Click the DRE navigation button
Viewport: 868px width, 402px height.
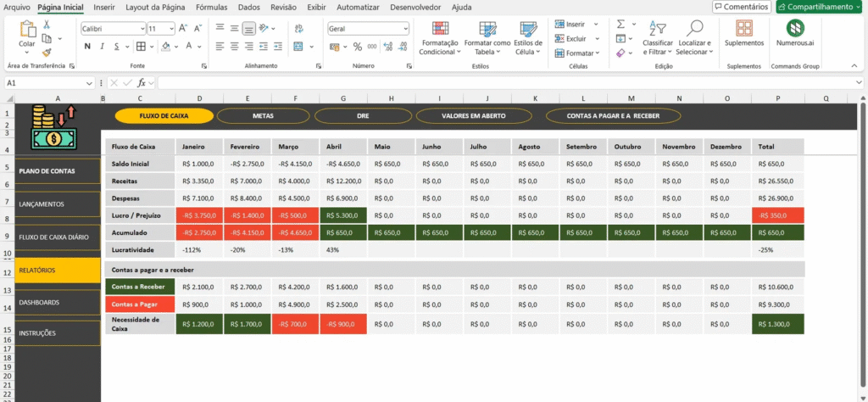pos(362,115)
